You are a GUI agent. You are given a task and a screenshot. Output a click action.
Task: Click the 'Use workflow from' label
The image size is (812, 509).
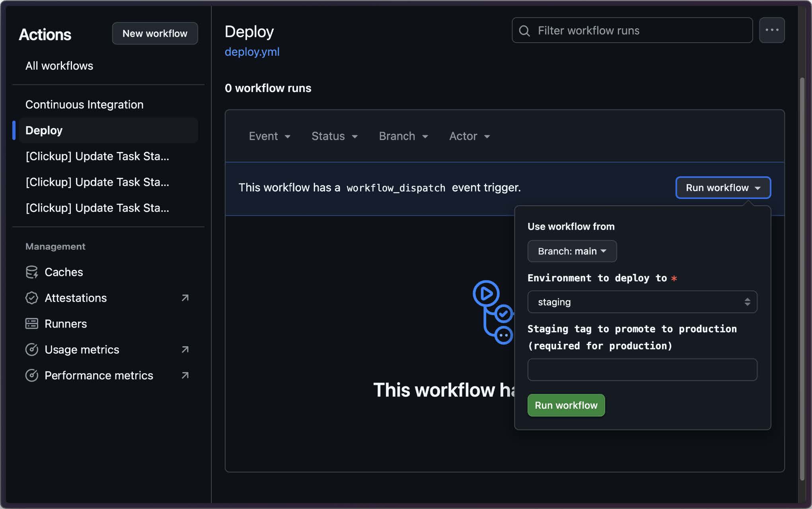571,226
